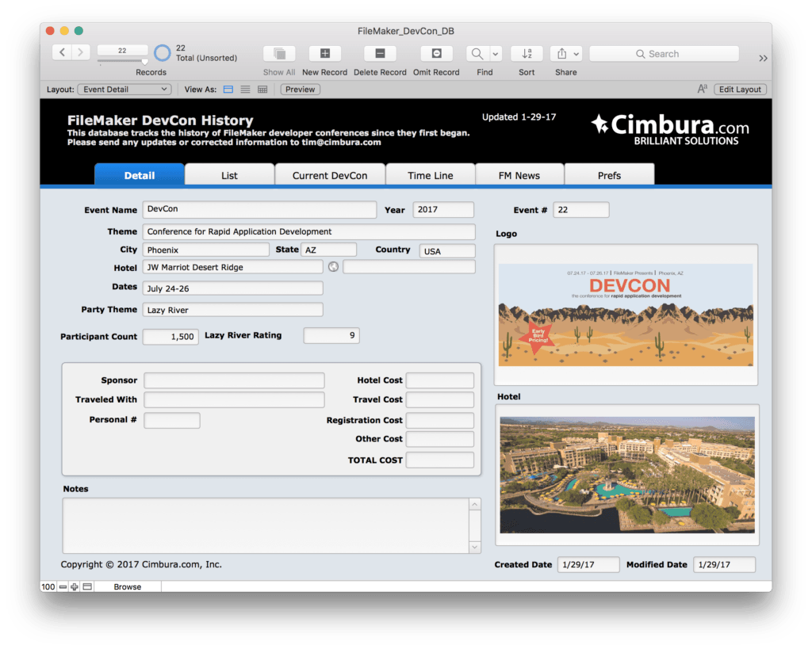
Task: Go to the previous record arrow
Action: tap(63, 52)
